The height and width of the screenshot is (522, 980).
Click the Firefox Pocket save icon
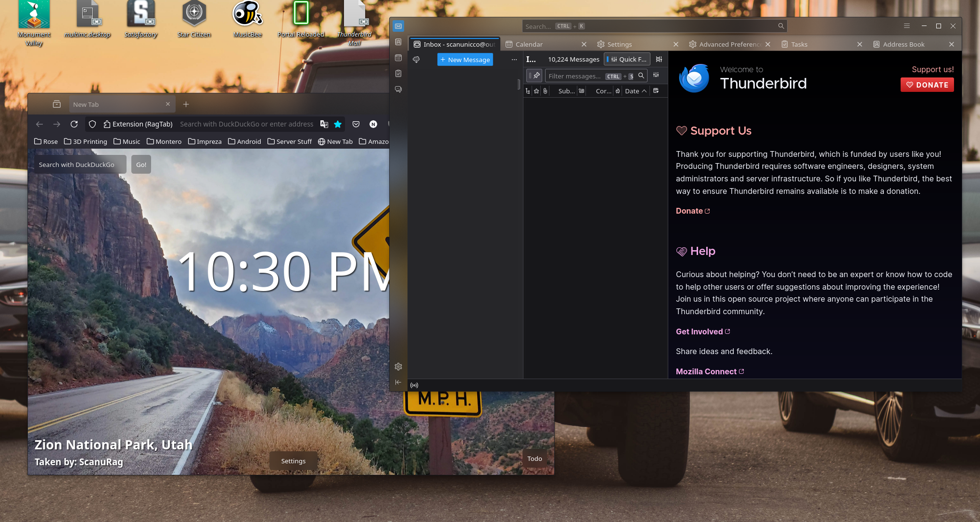tap(356, 124)
